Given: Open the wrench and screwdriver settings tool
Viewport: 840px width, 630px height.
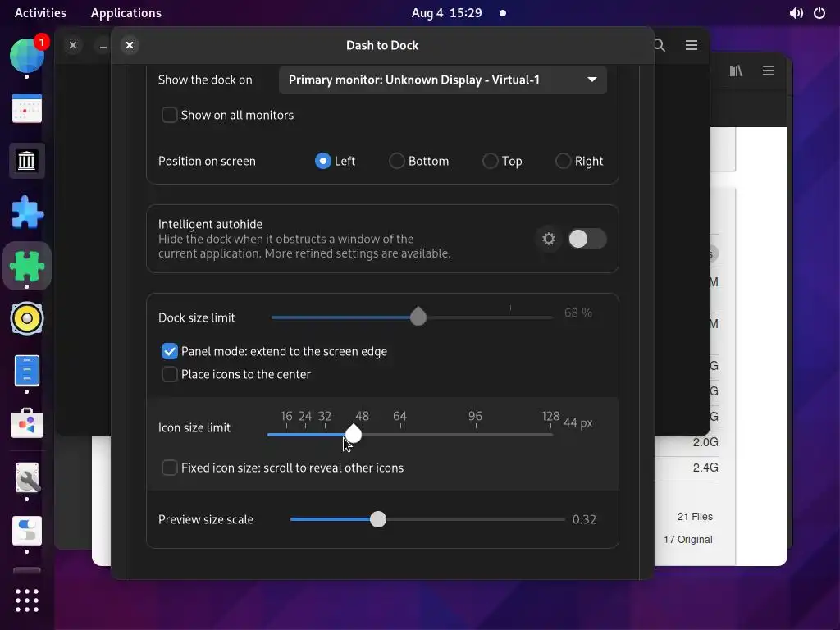Looking at the screenshot, I should (x=27, y=477).
